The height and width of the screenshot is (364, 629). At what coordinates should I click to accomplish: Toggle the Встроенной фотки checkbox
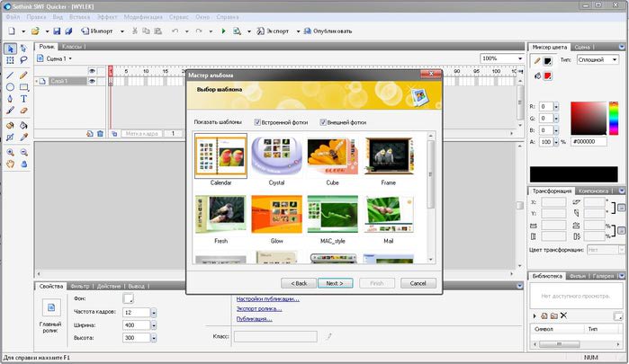click(x=257, y=122)
